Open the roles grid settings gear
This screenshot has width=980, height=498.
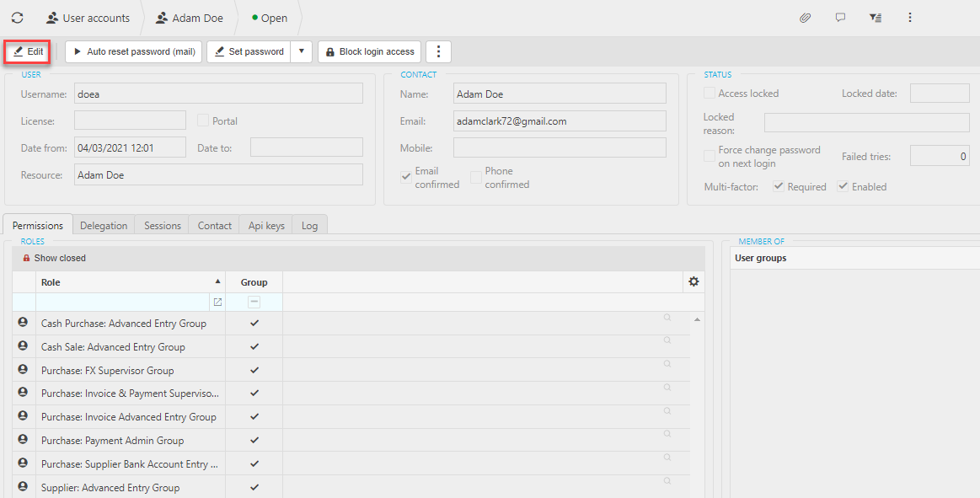pyautogui.click(x=693, y=281)
